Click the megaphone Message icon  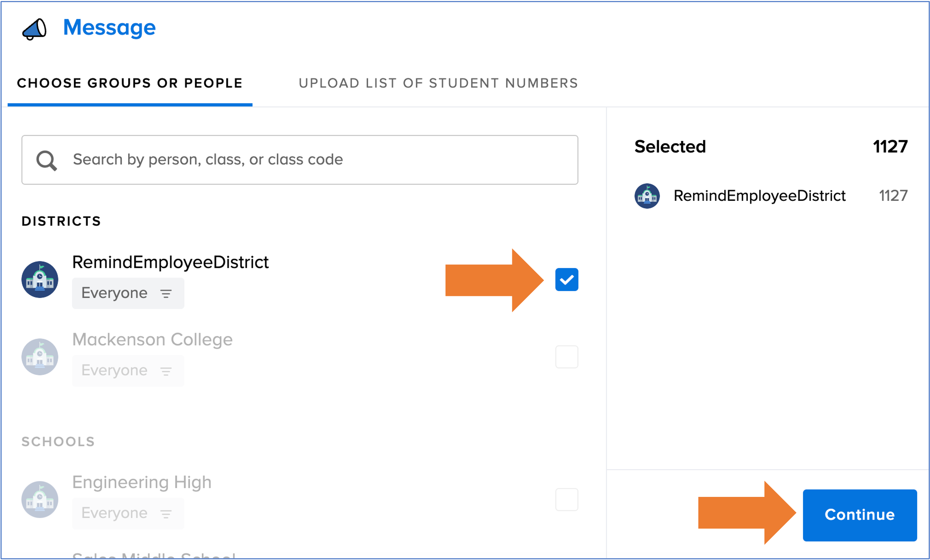[x=34, y=29]
